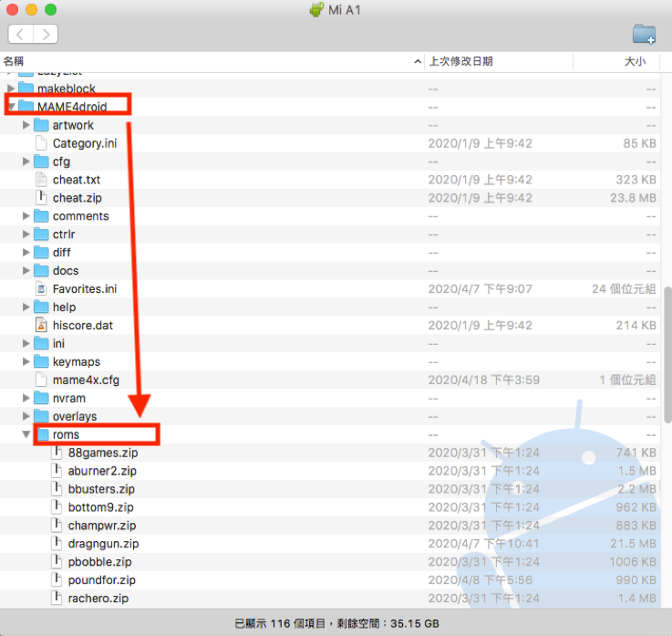Select the champwr.zip file name
Image resolution: width=672 pixels, height=636 pixels.
(x=102, y=526)
